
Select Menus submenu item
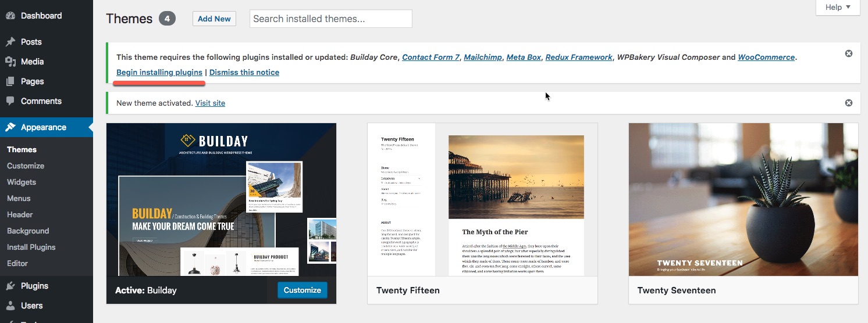(x=19, y=198)
